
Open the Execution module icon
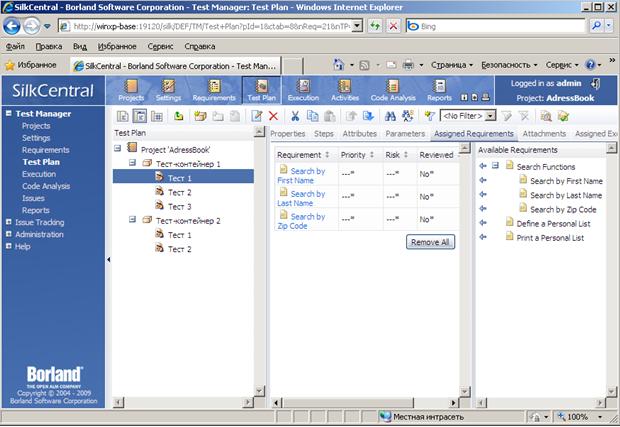303,90
